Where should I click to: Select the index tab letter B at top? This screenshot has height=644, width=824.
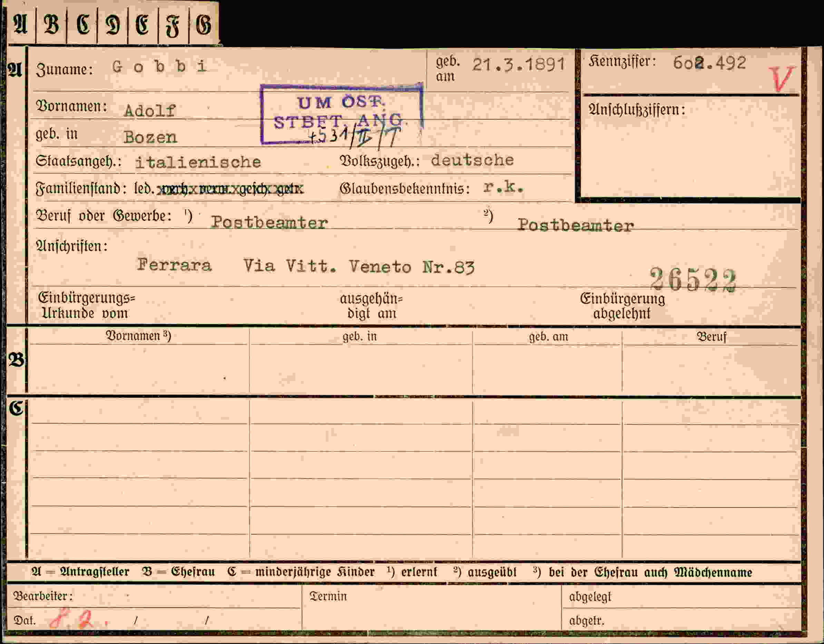pyautogui.click(x=51, y=25)
